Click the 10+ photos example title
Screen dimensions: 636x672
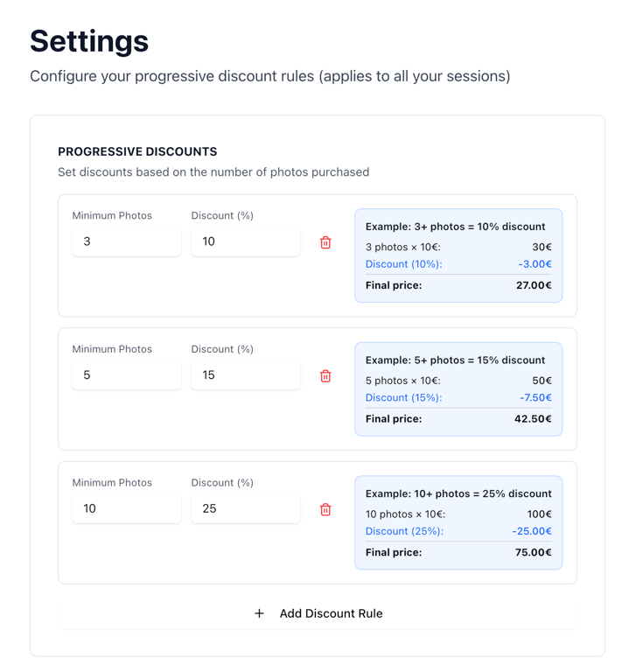[x=458, y=493]
